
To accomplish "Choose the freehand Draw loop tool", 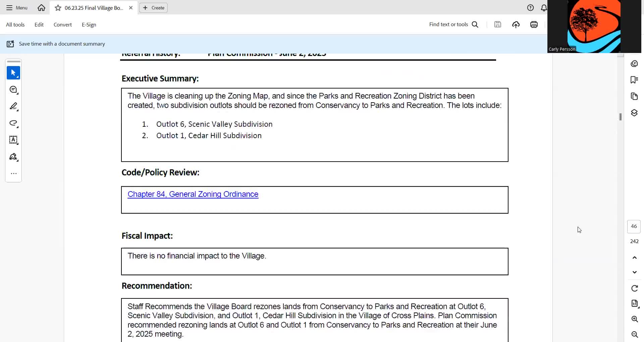I will coord(13,123).
